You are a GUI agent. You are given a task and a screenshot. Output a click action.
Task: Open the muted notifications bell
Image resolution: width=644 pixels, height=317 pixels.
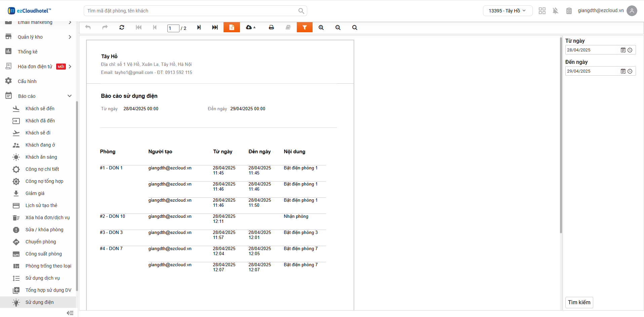click(x=555, y=11)
